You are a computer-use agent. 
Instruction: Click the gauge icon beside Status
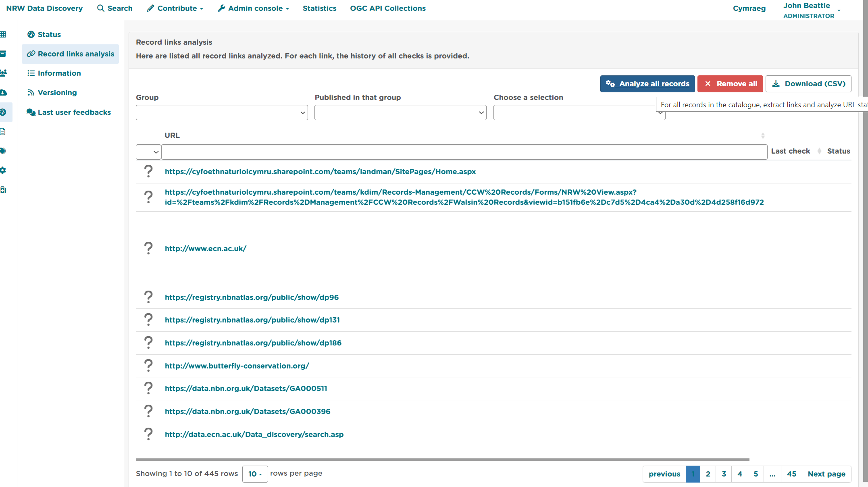[31, 34]
